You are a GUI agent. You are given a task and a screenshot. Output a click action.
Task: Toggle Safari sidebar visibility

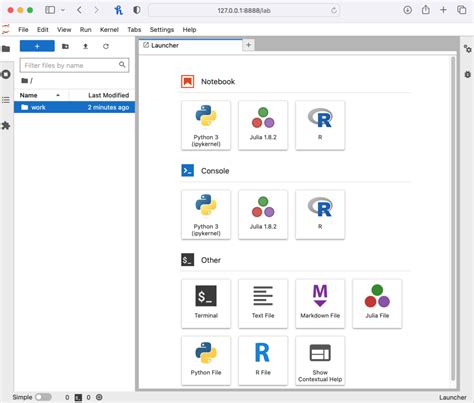50,10
